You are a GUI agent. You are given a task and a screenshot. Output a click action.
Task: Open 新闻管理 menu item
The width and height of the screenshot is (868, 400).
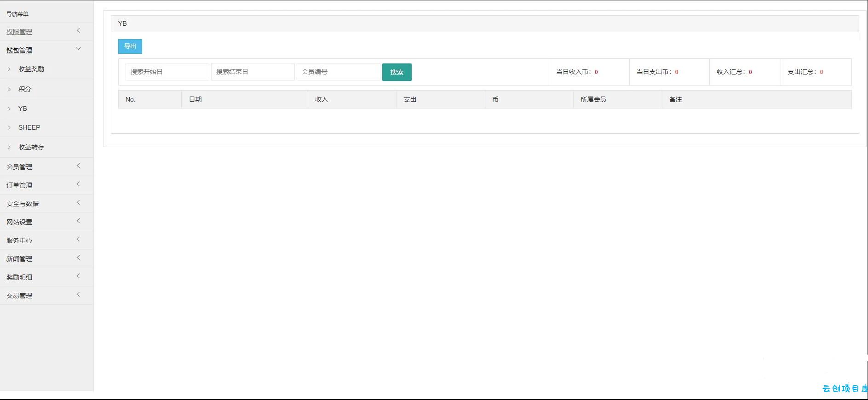coord(19,259)
